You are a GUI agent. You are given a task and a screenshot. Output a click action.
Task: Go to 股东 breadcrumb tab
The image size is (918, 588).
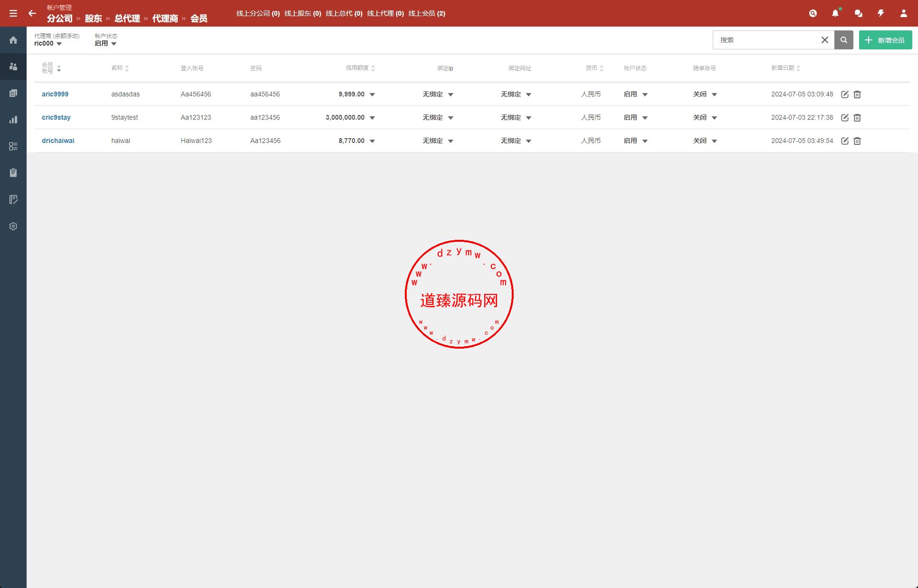(x=94, y=19)
